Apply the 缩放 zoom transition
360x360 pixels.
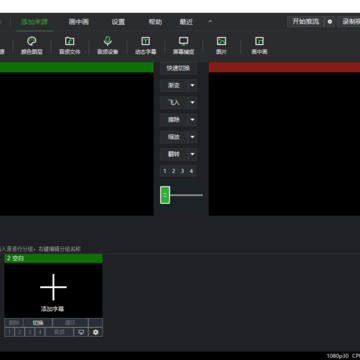(174, 137)
